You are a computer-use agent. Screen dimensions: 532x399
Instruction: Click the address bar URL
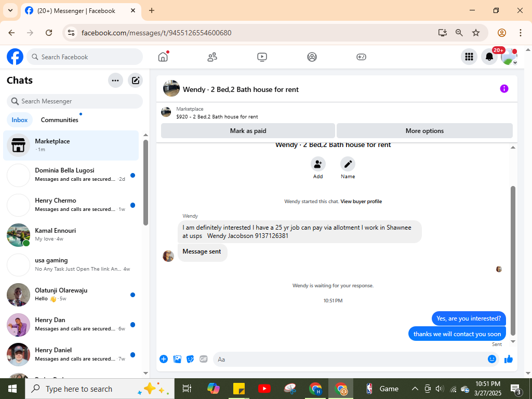(156, 33)
